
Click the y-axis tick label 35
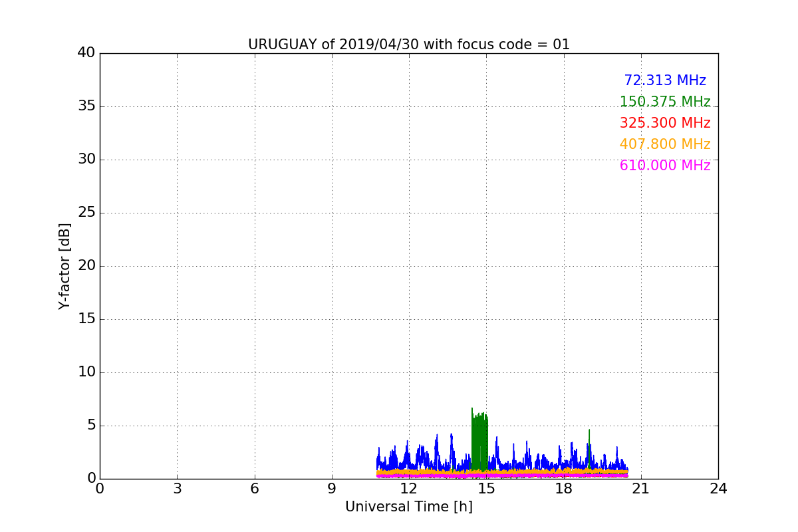(86, 106)
